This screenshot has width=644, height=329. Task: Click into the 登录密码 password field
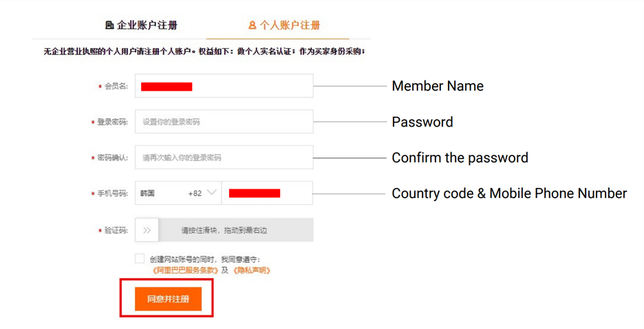click(x=224, y=122)
